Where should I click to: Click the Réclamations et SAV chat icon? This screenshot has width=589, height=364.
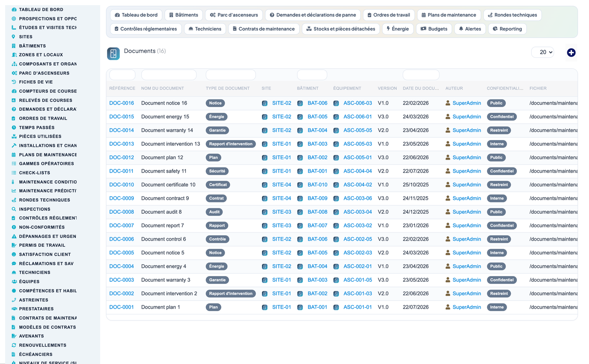point(14,263)
